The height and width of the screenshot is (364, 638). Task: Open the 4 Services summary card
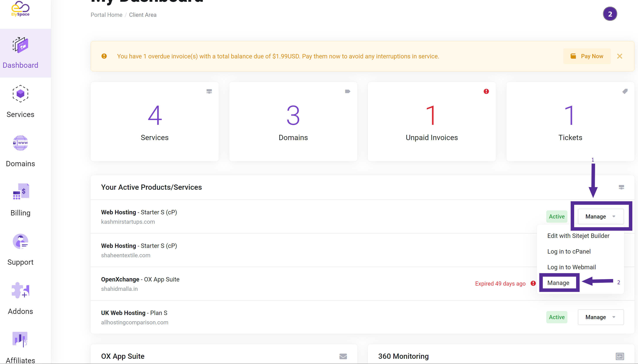(154, 122)
